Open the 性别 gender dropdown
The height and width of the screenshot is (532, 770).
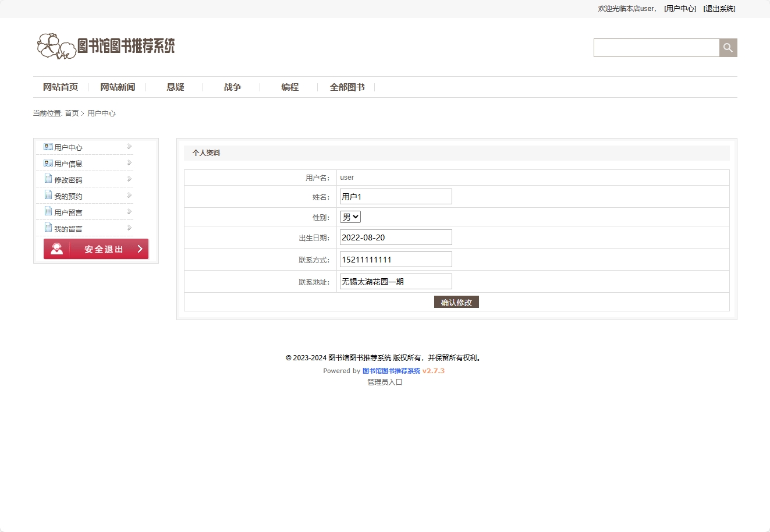[350, 216]
